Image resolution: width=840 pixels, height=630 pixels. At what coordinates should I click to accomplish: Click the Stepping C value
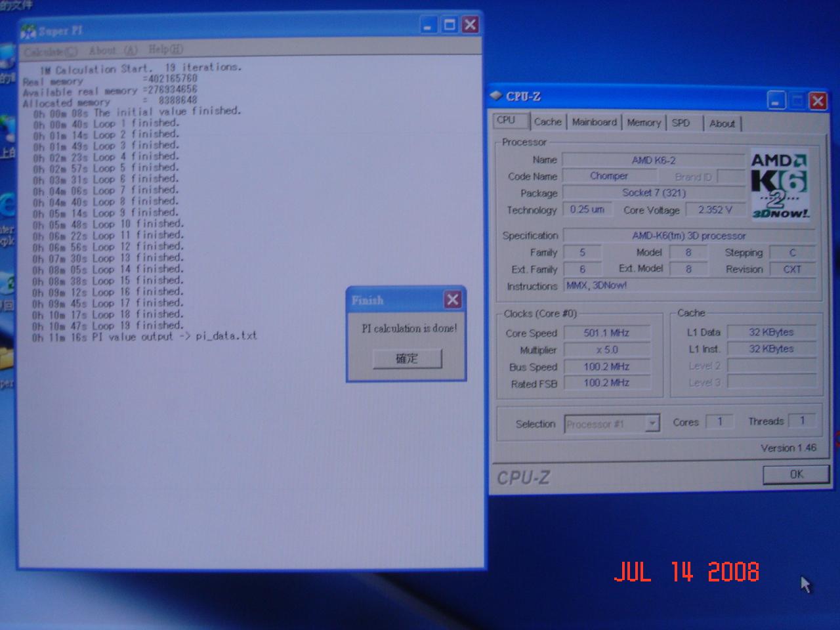792,253
